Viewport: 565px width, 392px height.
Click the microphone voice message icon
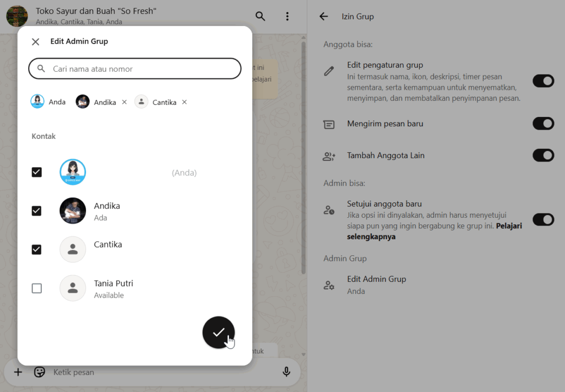pos(286,372)
